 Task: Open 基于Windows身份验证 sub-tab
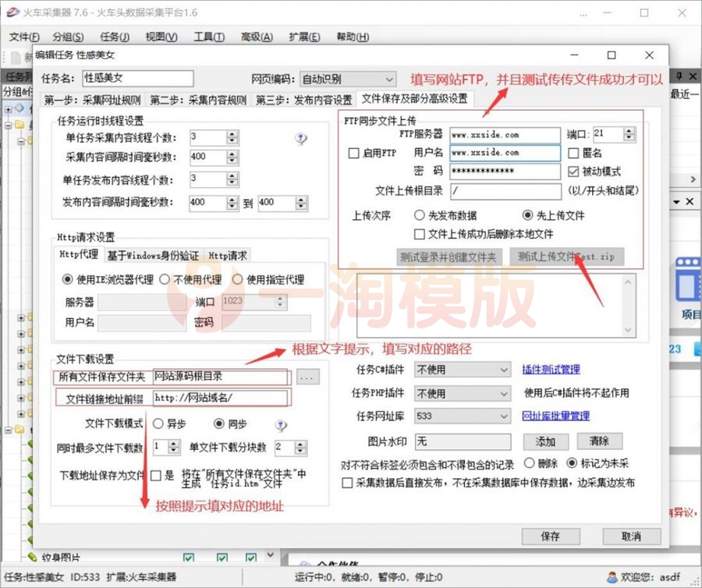(153, 256)
